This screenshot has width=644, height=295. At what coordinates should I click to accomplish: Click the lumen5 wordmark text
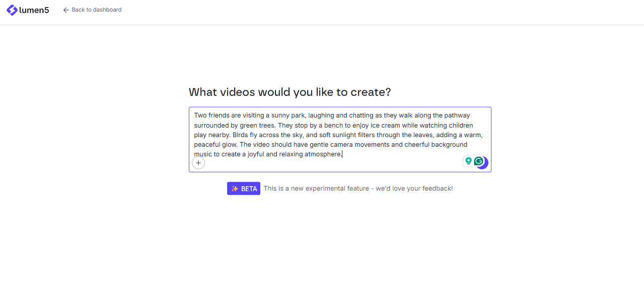(x=34, y=10)
